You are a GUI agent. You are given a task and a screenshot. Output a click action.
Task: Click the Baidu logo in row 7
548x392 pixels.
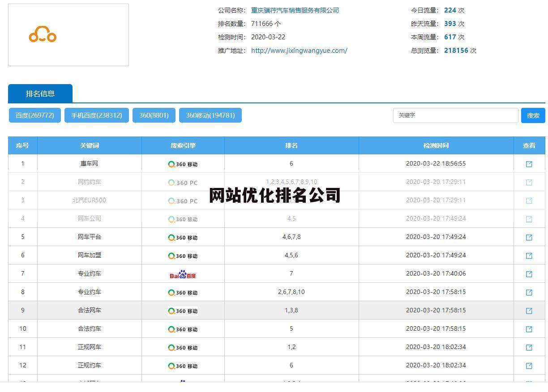coord(183,274)
